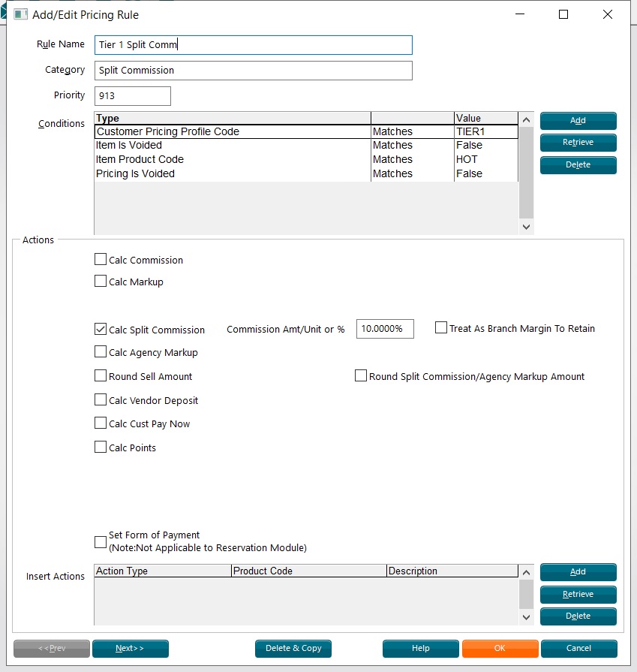Click the Type column header in Conditions
Viewport: 637px width, 672px height.
pos(233,119)
